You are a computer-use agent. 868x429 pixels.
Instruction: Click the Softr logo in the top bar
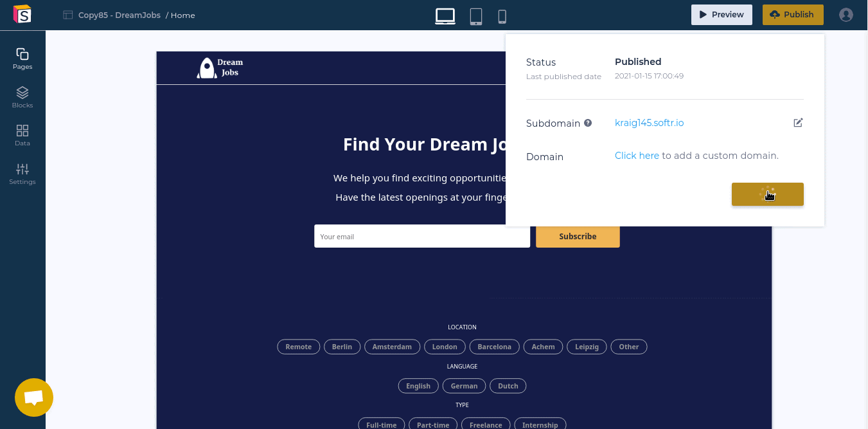point(22,14)
